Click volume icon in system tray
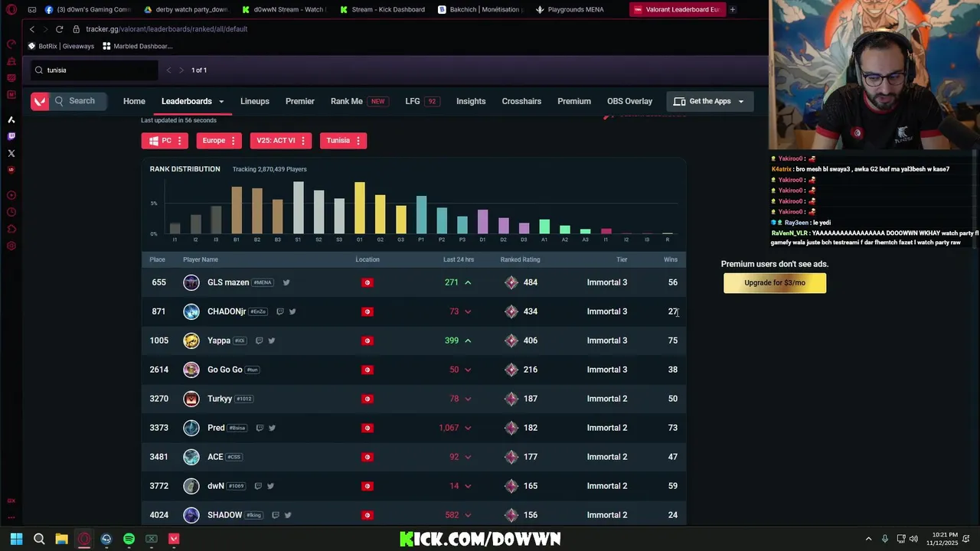This screenshot has width=980, height=551. [x=913, y=539]
